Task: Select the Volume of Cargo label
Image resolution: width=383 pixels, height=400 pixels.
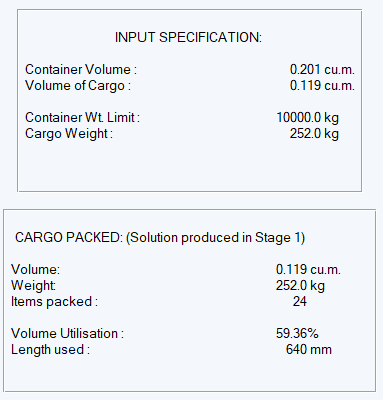Action: [78, 86]
